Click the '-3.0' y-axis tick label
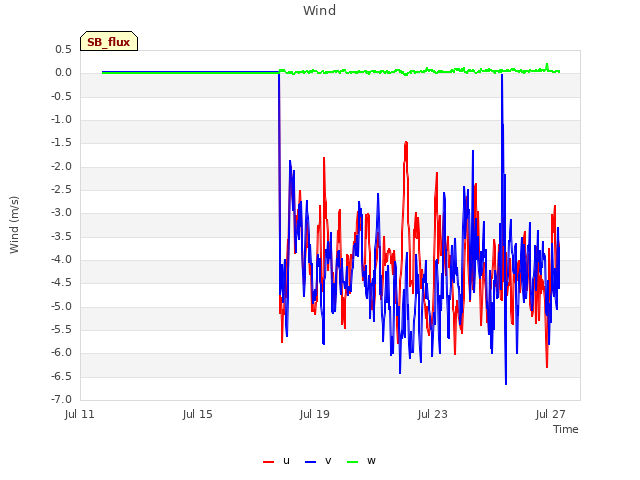The width and height of the screenshot is (640, 480). click(61, 213)
